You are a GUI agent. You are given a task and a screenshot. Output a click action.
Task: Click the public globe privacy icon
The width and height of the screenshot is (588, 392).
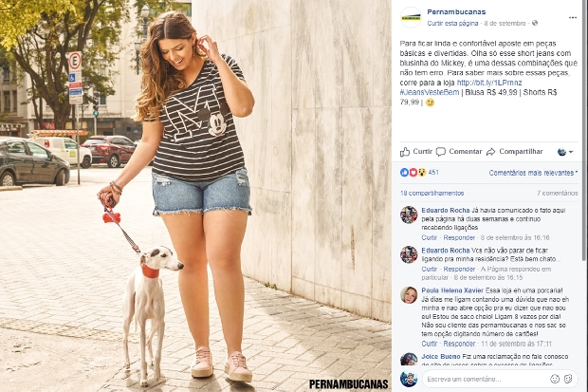[535, 23]
